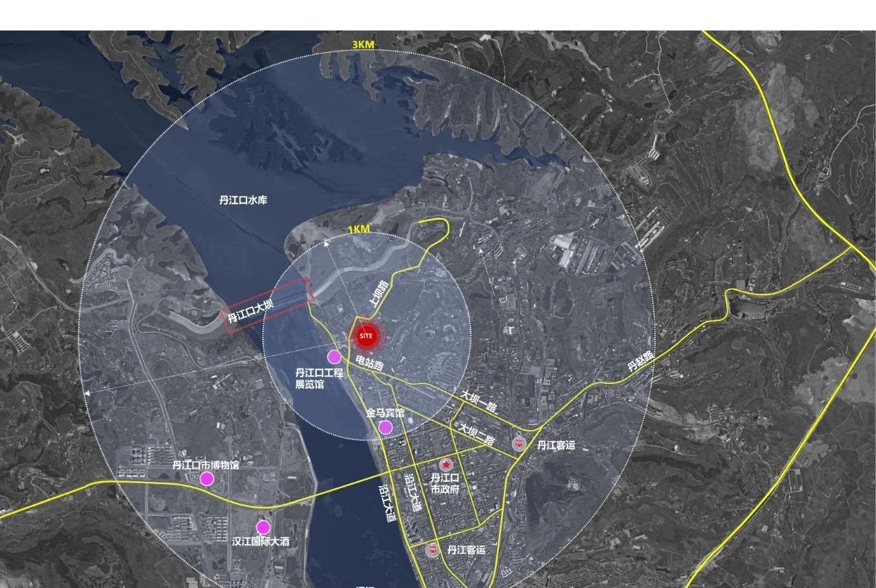Click the 电站路 road label

click(370, 363)
